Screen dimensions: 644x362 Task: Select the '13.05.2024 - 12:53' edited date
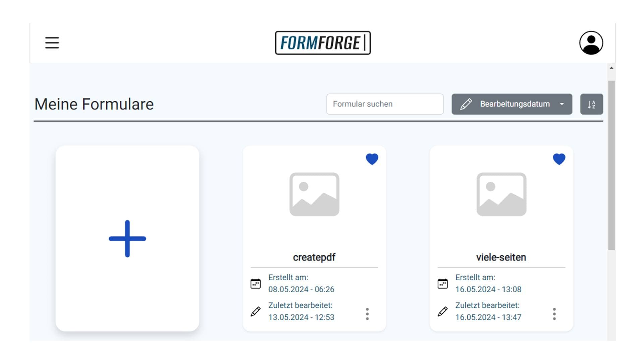point(301,317)
